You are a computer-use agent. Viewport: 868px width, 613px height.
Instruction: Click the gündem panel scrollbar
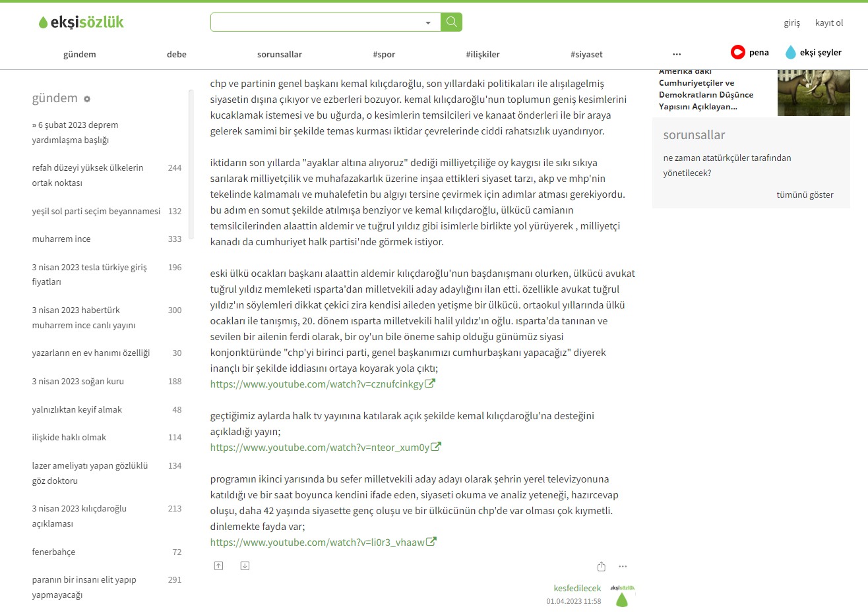[191, 165]
